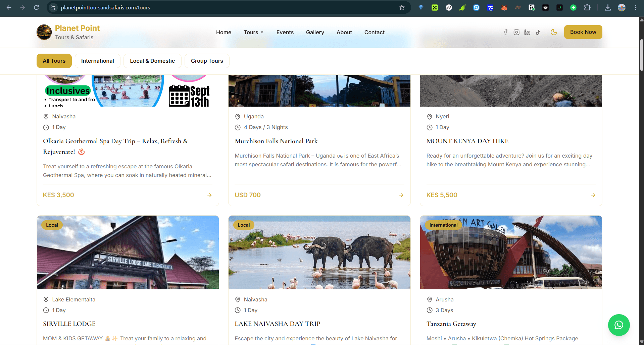The image size is (644, 345).
Task: Go back to the previous browser page
Action: [x=9, y=7]
